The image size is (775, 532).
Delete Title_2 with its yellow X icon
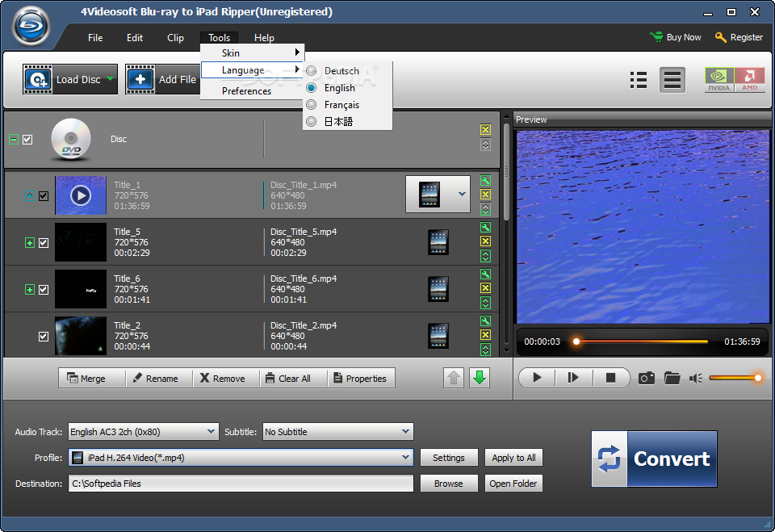[x=485, y=335]
